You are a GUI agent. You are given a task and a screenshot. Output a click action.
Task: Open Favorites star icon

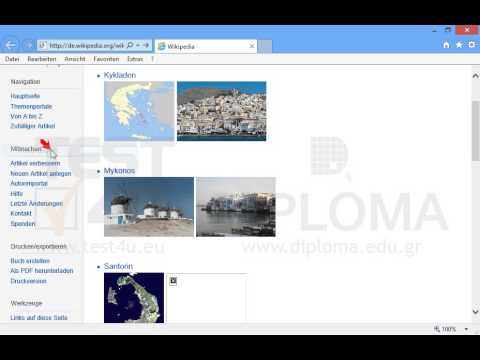point(459,45)
